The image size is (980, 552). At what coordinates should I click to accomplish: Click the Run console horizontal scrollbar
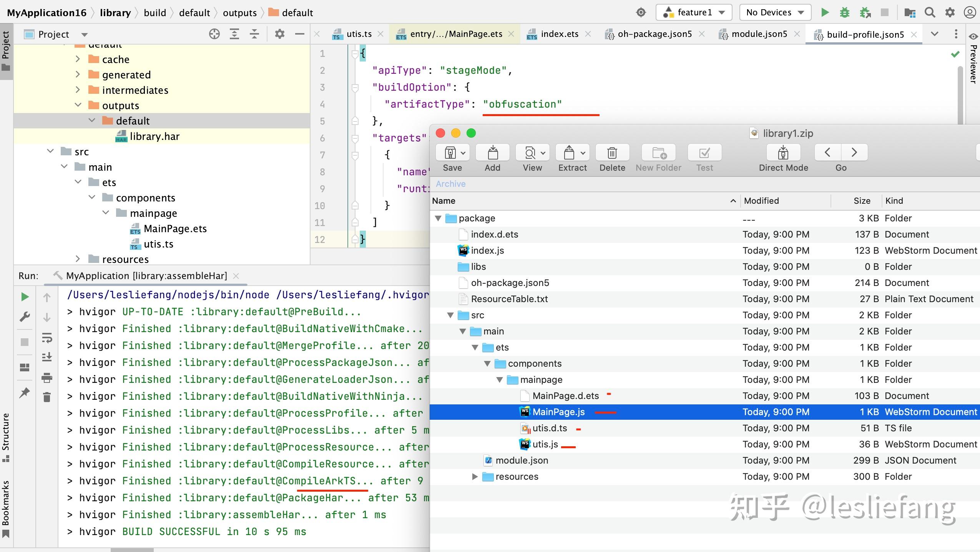(x=132, y=550)
